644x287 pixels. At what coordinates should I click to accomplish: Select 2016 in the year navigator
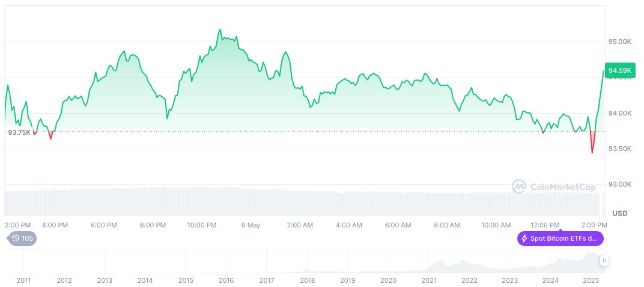point(226,280)
